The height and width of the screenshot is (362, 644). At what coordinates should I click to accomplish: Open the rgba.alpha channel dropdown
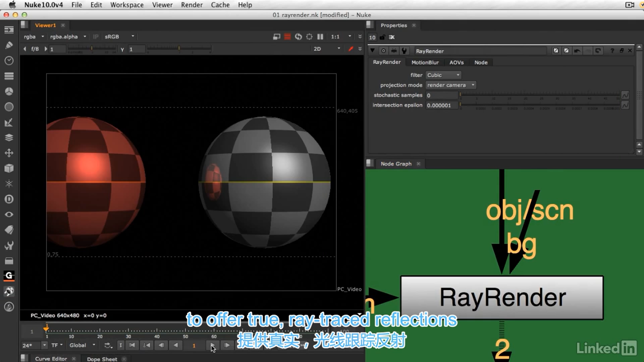tap(68, 37)
